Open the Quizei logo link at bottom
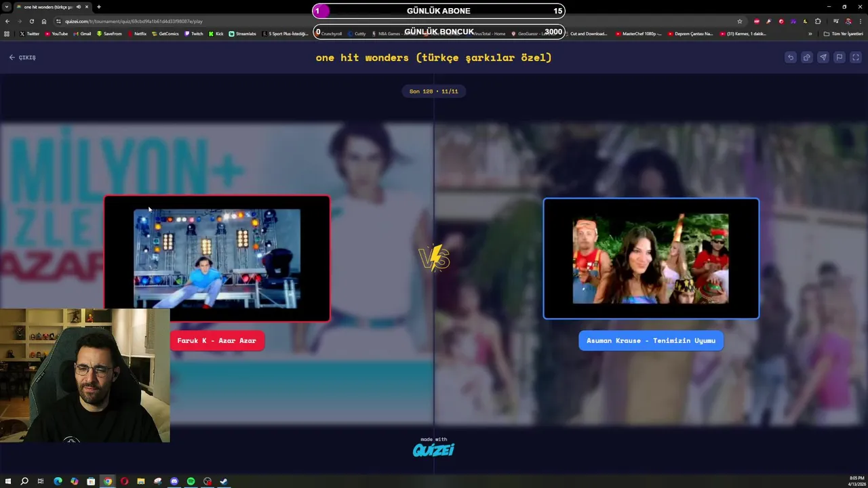 coord(434,449)
